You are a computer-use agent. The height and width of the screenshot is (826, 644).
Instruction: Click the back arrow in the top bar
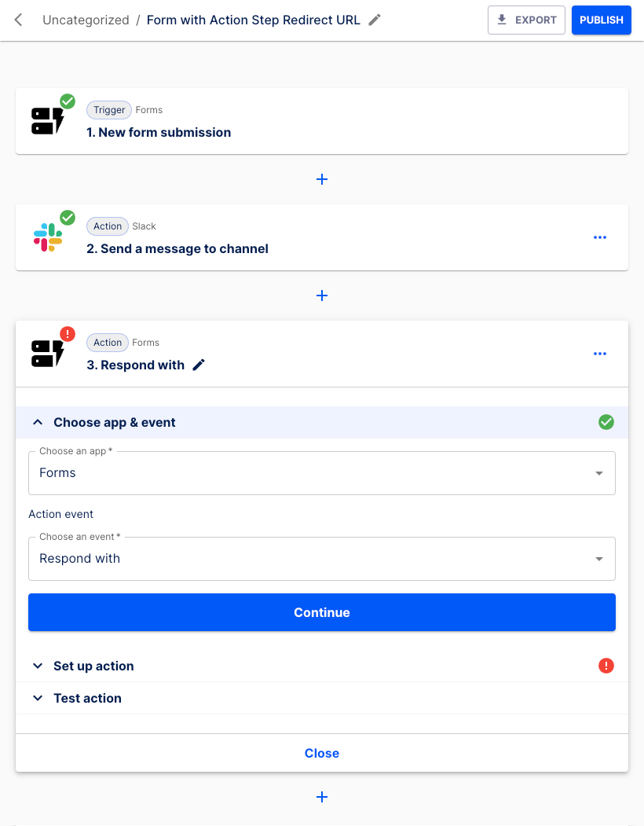coord(17,20)
